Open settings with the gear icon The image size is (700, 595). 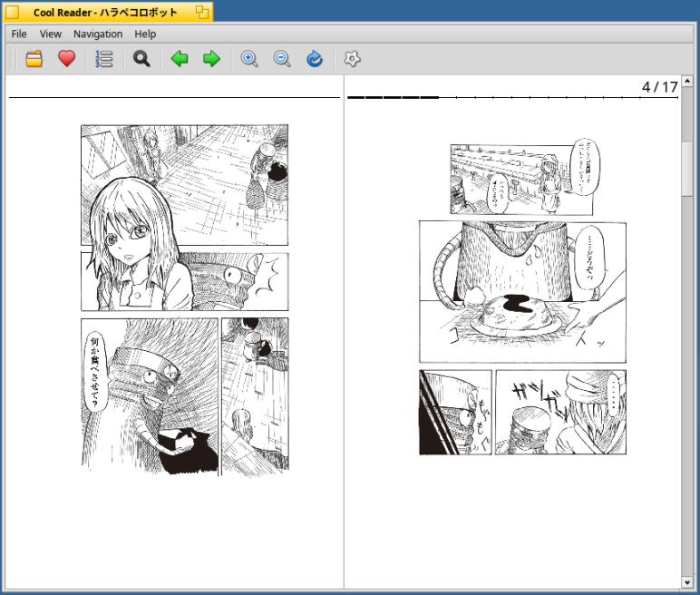click(x=352, y=59)
